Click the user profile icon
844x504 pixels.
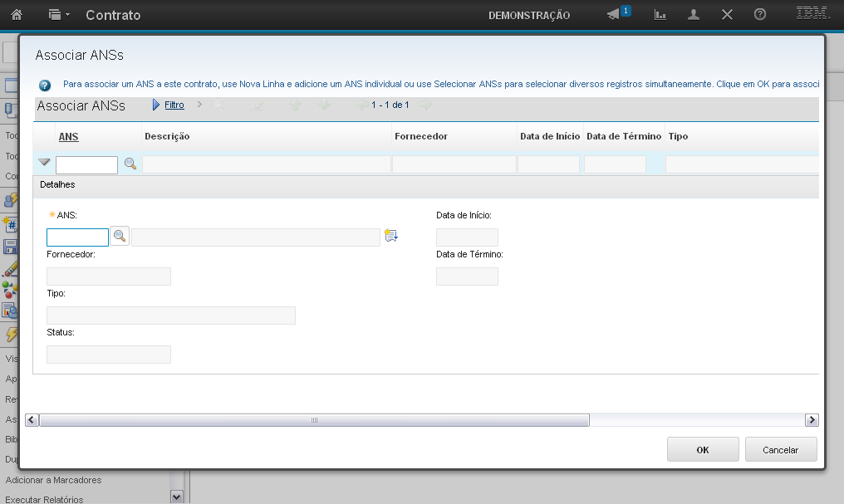pyautogui.click(x=694, y=15)
